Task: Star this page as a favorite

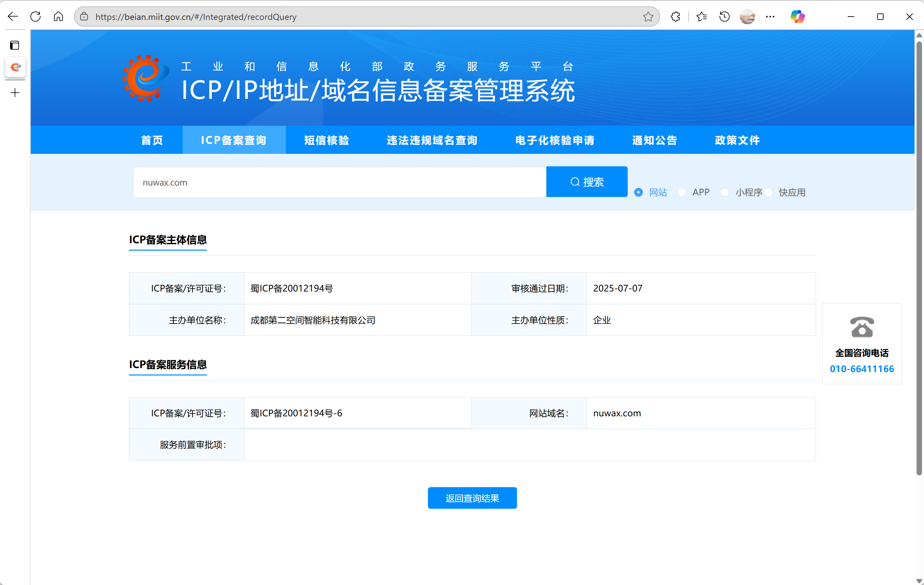Action: (648, 17)
